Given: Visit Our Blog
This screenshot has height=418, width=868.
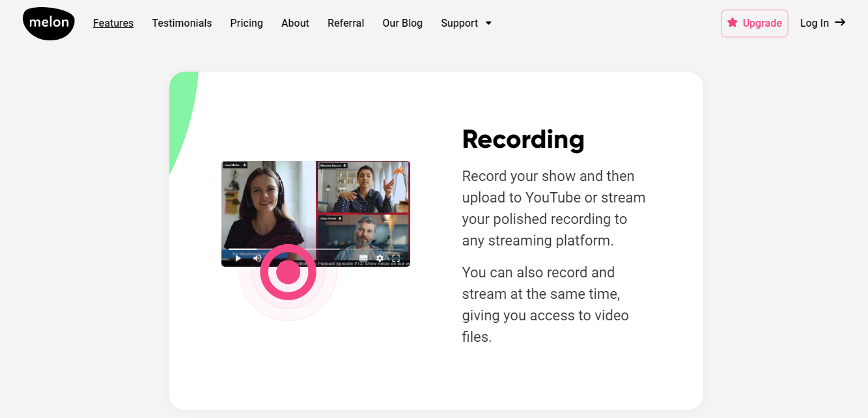Looking at the screenshot, I should click(x=402, y=23).
